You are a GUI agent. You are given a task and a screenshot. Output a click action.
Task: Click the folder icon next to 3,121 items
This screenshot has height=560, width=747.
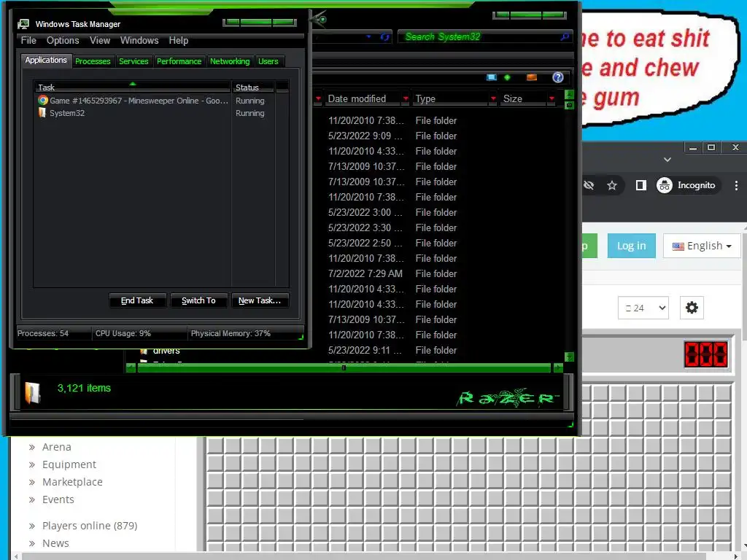(32, 393)
